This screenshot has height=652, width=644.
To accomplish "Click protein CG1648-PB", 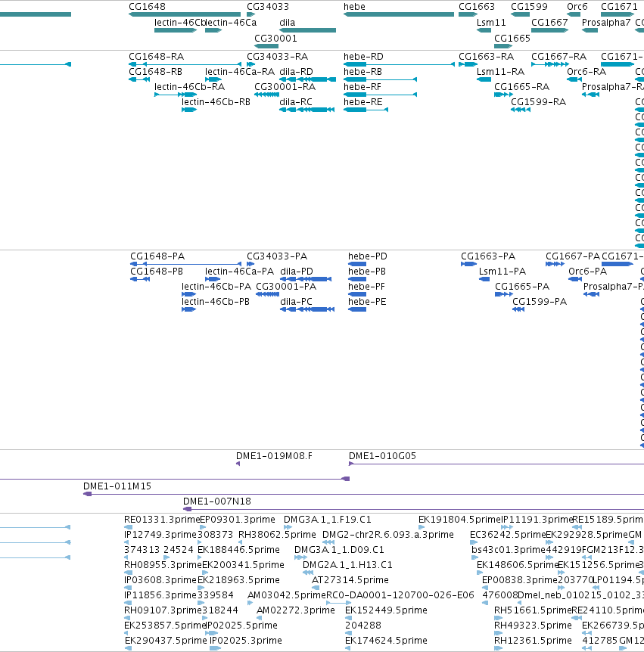I will pos(157,271).
